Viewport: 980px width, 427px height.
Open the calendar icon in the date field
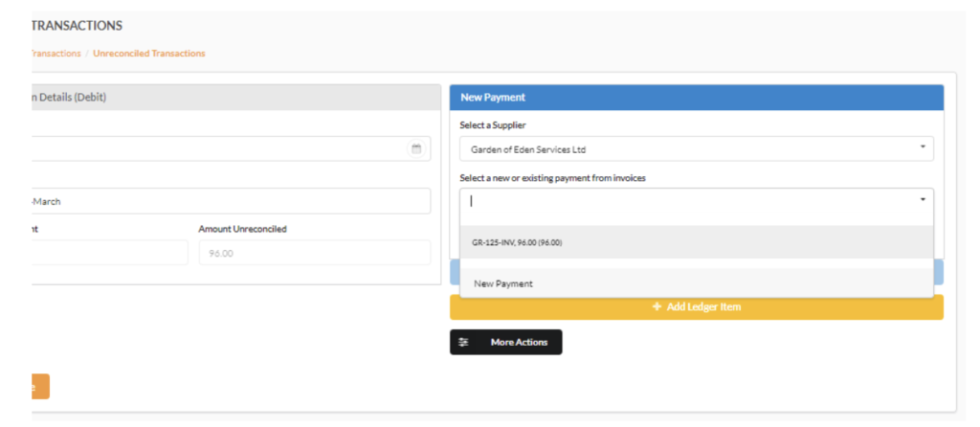[x=416, y=148]
